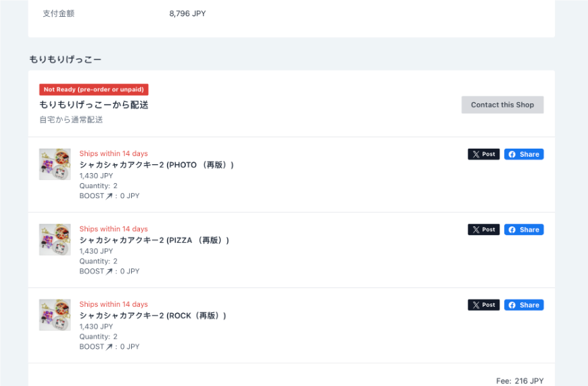Open シャカシャカアクキー2 (PHOTO 再版) product link
Image resolution: width=588 pixels, height=386 pixels.
click(x=157, y=165)
